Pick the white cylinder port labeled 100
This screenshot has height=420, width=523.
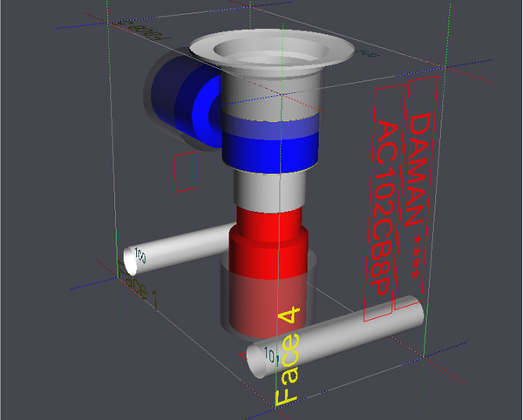point(179,249)
